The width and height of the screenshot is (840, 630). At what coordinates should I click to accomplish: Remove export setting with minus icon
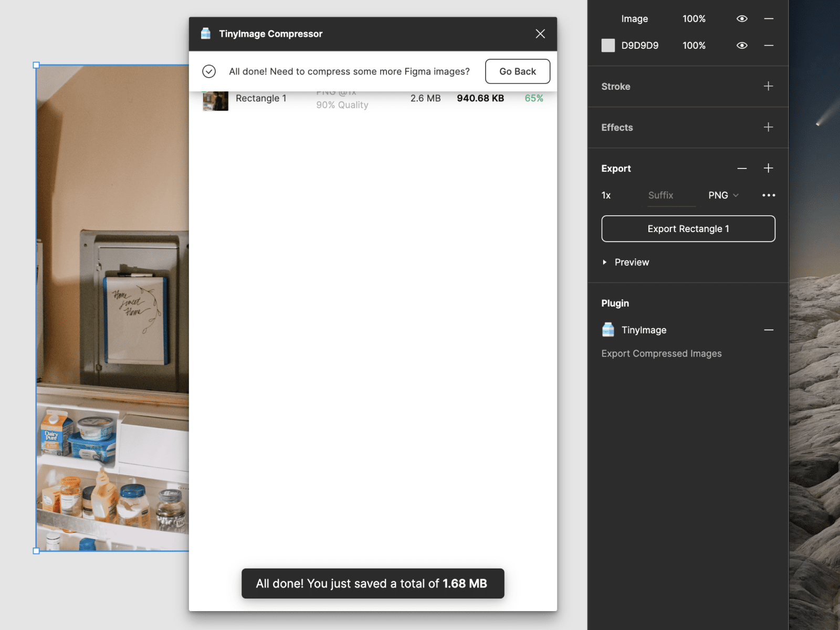click(742, 169)
